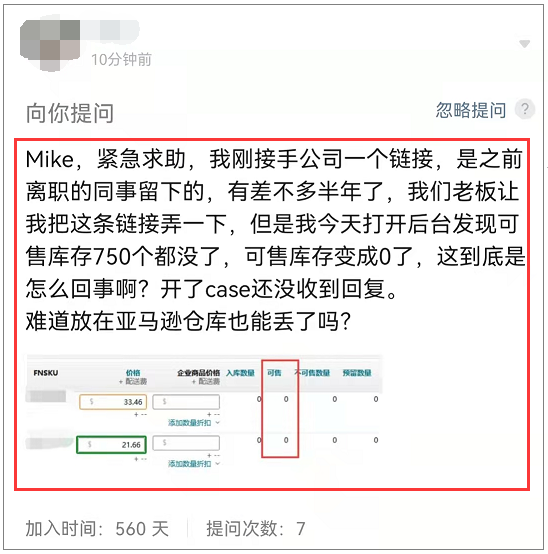Click the 价格 column header
Image resolution: width=548 pixels, height=554 pixels.
click(133, 373)
